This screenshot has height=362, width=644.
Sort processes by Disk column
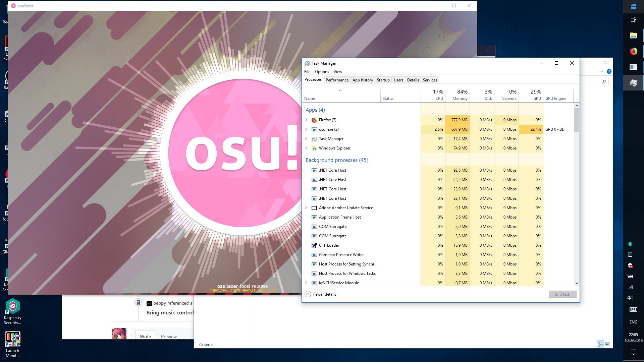pyautogui.click(x=482, y=95)
